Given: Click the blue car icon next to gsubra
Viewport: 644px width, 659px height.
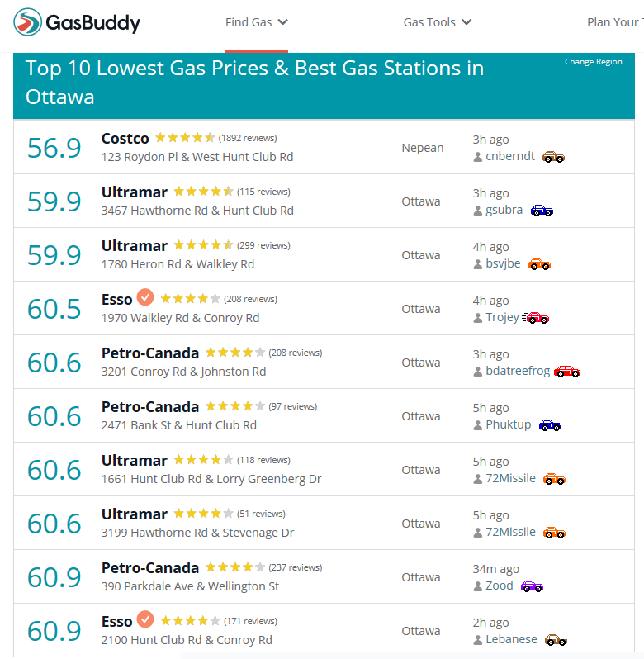Looking at the screenshot, I should [542, 211].
